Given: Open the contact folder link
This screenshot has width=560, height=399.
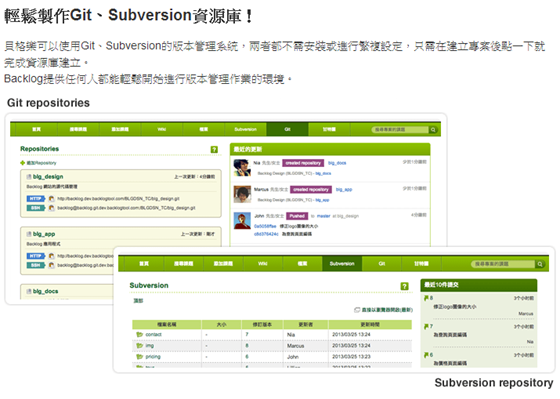Looking at the screenshot, I should tap(154, 335).
